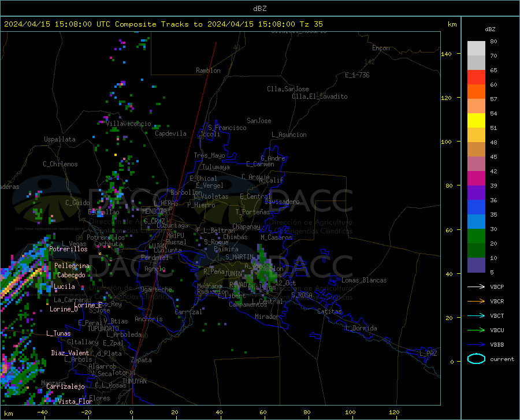Click the 'Carrizal' map label

point(188,312)
